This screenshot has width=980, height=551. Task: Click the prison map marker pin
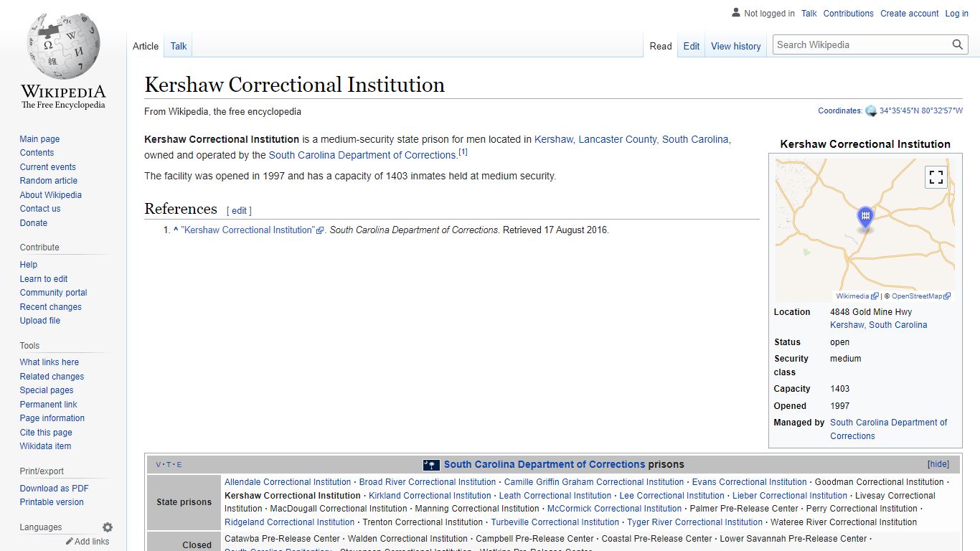pyautogui.click(x=865, y=217)
